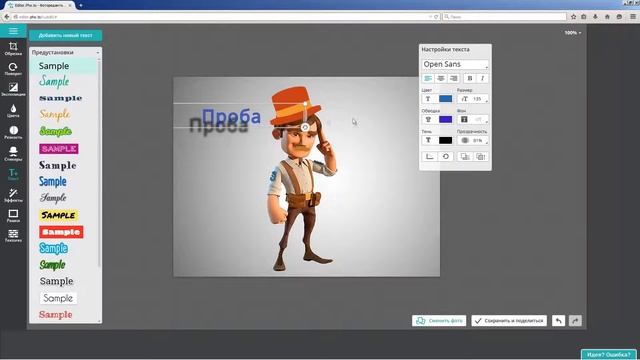Click the presets list scrollbar
640x360 pixels.
click(99, 163)
